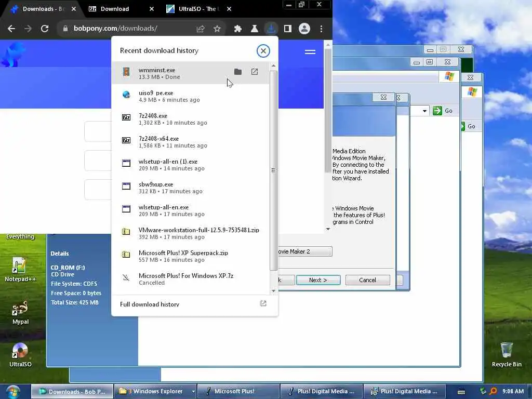532x399 pixels.
Task: Open the profile avatar menu
Action: click(x=304, y=29)
